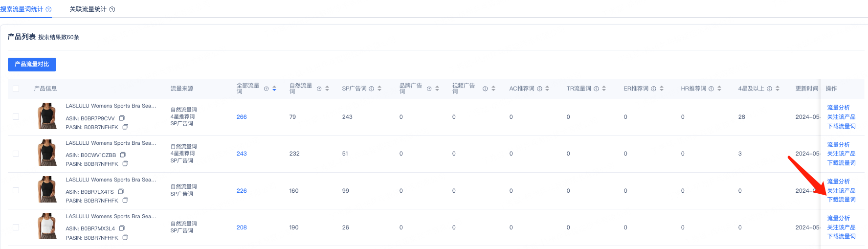Screen dimensions: 868x249
Task: Click 下载流量词 for ASIN B0BR7LX4TS
Action: [x=841, y=200]
